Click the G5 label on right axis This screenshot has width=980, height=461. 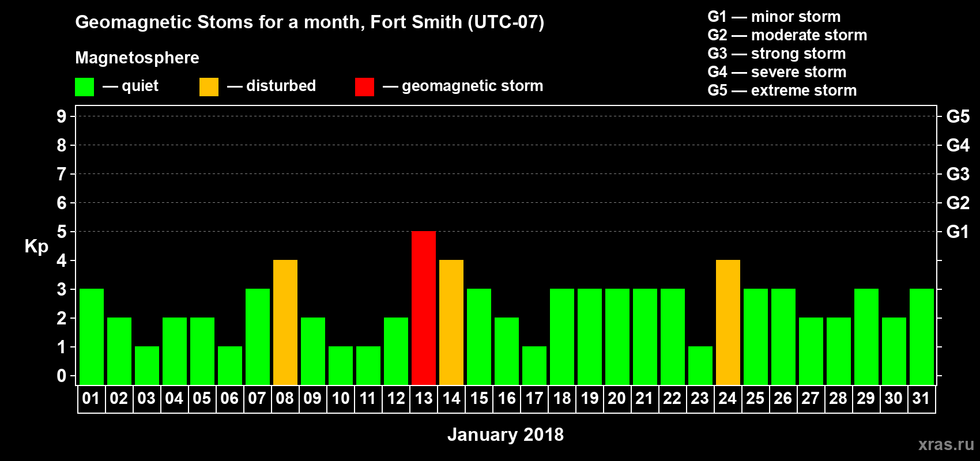[958, 116]
